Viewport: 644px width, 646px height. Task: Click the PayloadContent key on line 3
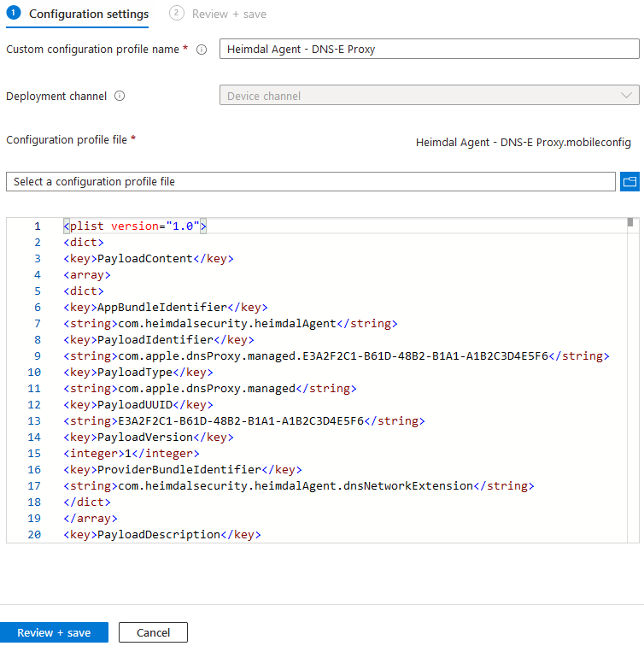[149, 259]
